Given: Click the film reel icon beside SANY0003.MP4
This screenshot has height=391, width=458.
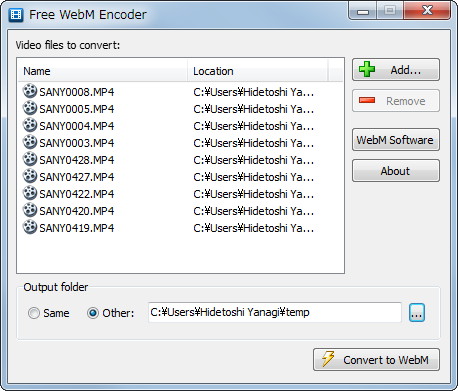Looking at the screenshot, I should click(x=30, y=142).
